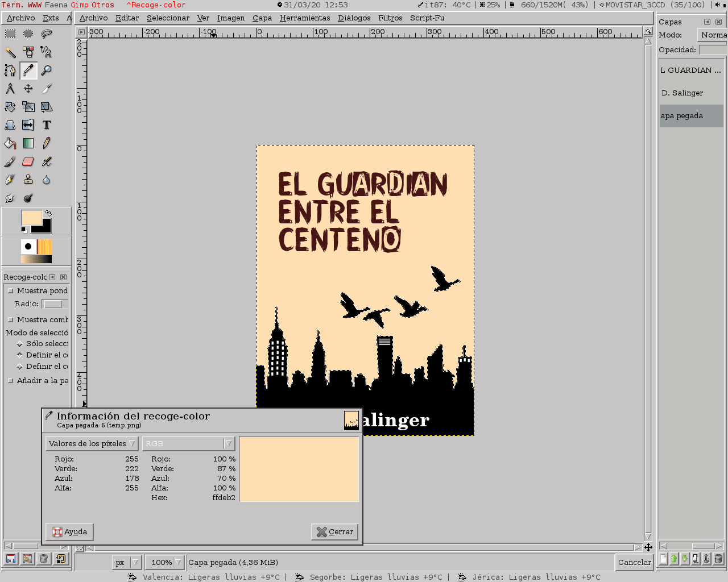The width and height of the screenshot is (728, 582).
Task: Select the Select by Color tool
Action: (x=28, y=52)
